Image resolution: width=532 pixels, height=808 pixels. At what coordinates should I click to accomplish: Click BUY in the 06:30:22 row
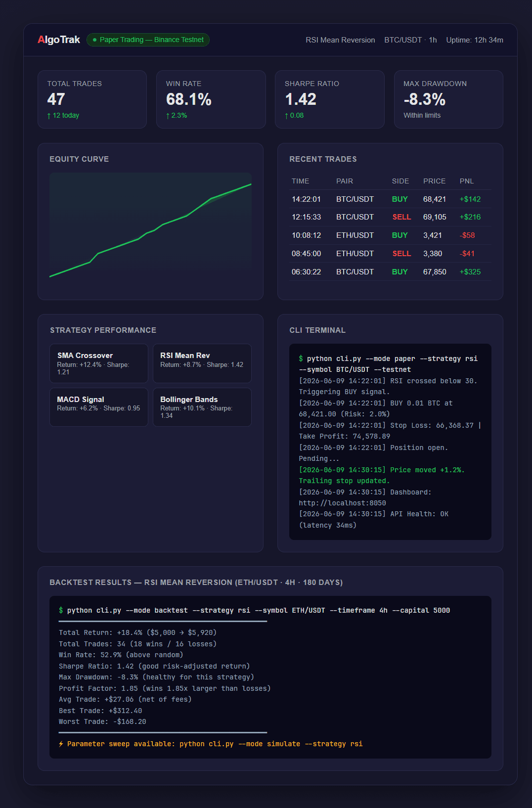click(399, 272)
